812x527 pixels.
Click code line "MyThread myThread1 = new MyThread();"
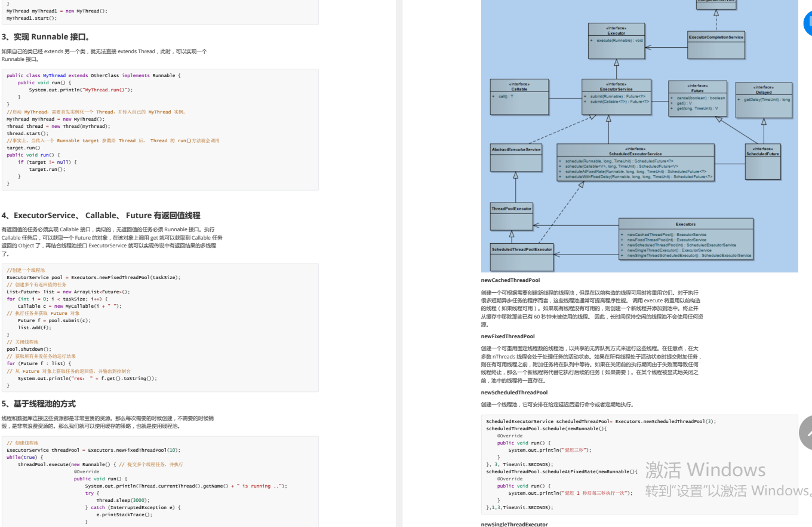pos(57,11)
